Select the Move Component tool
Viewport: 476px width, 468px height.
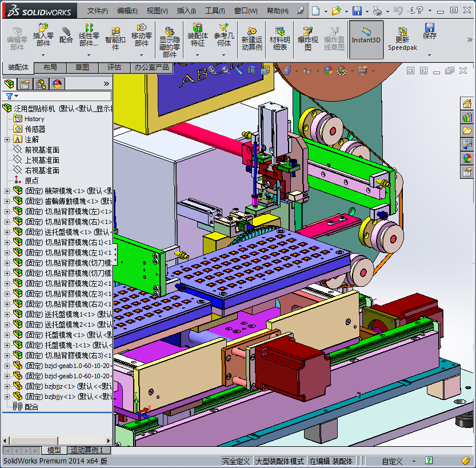point(142,35)
